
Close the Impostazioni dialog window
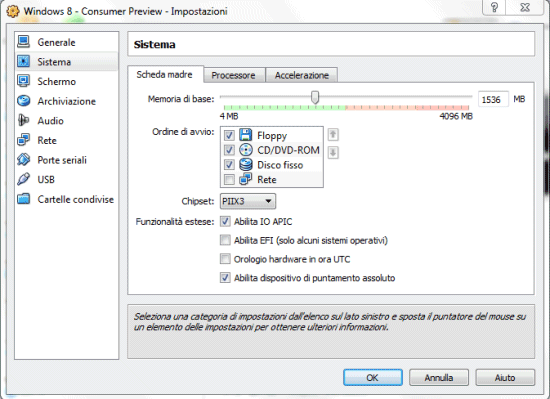[x=525, y=7]
